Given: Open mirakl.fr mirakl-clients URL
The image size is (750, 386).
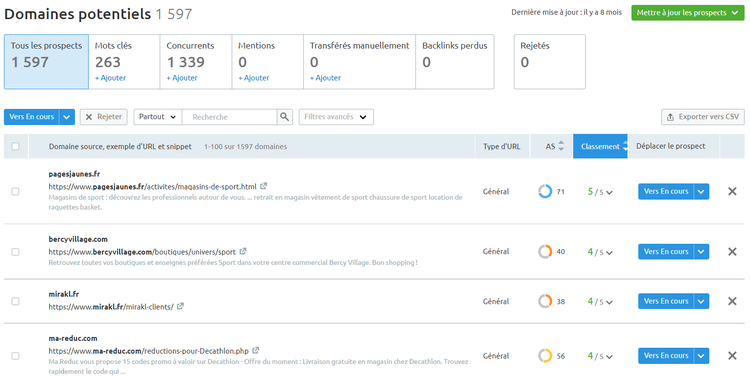Looking at the screenshot, I should click(x=111, y=307).
